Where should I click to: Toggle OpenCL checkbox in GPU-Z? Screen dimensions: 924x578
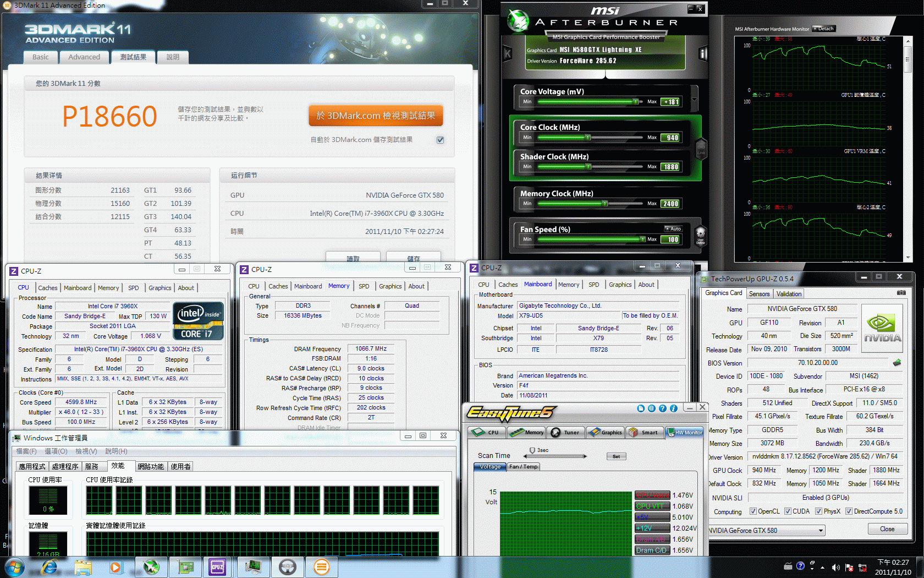[x=753, y=511]
